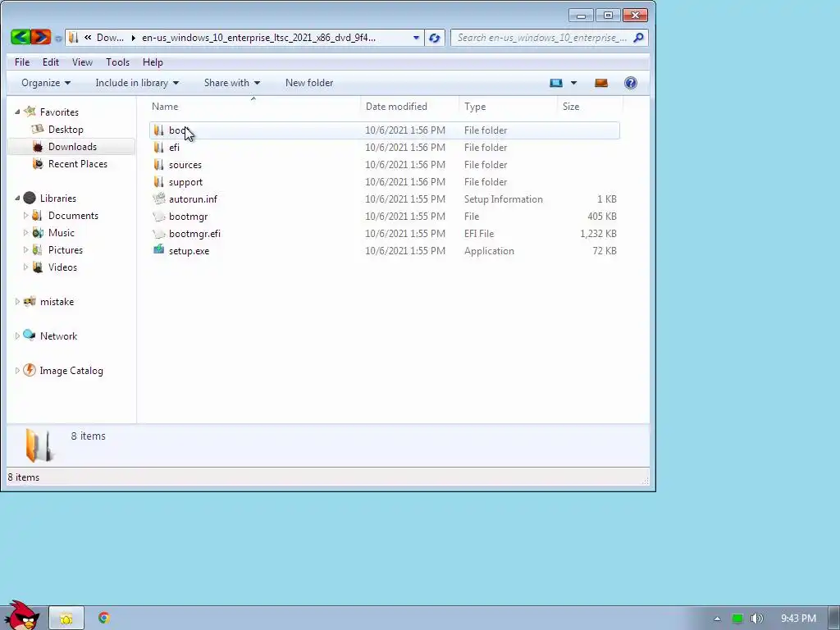Viewport: 840px width, 630px height.
Task: Refresh the folder view
Action: click(435, 38)
